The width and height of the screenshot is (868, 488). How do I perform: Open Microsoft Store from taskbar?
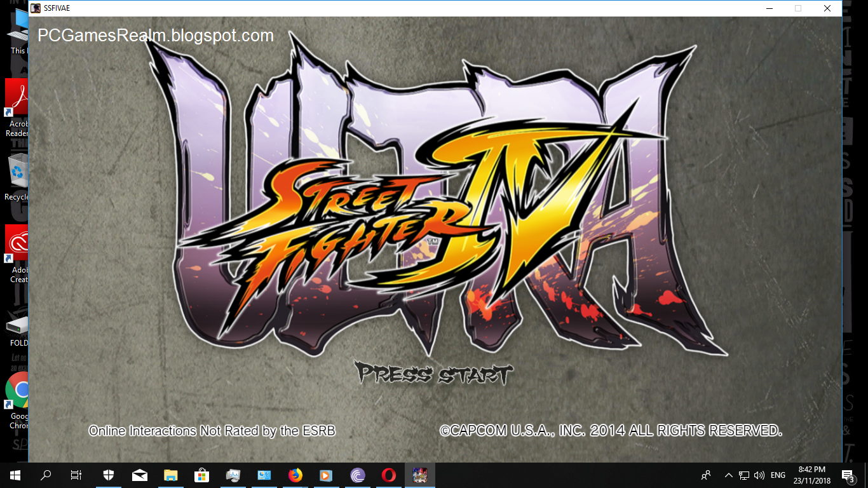pyautogui.click(x=202, y=475)
